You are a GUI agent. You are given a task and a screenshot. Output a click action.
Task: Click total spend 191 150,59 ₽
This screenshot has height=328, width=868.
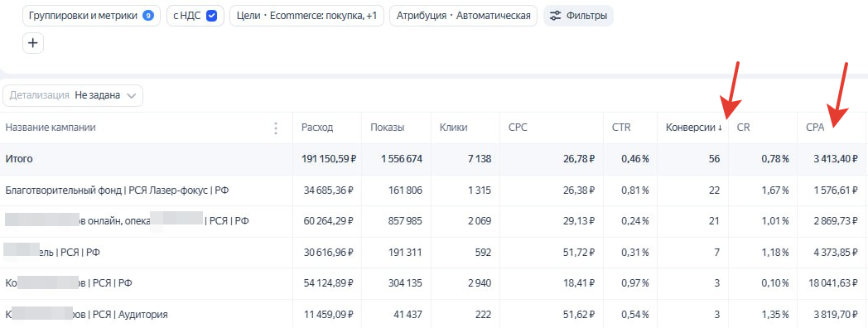point(328,159)
